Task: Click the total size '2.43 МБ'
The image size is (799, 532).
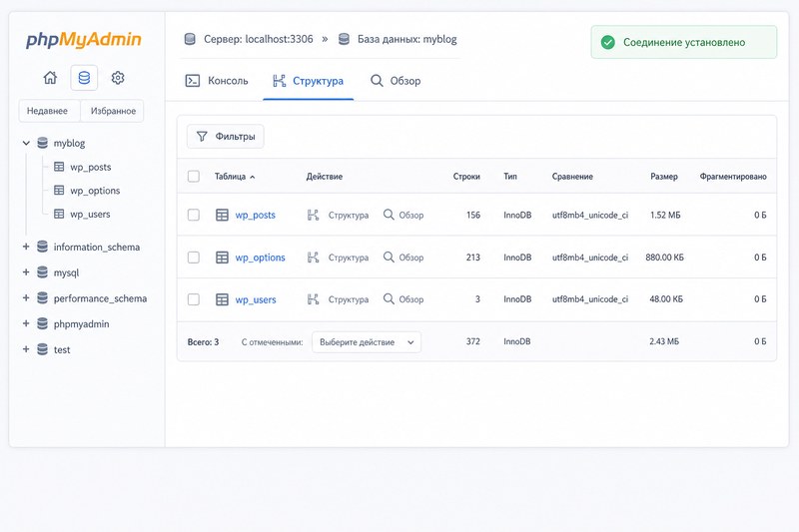Action: pyautogui.click(x=664, y=341)
